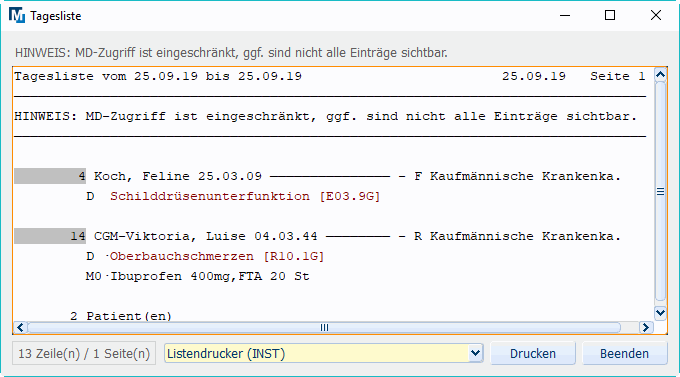Click the Beenden button
680x377 pixels.
click(624, 354)
